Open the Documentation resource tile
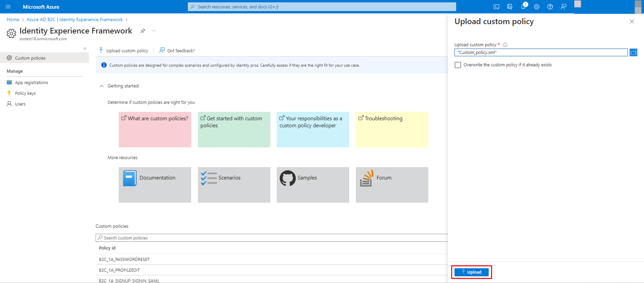The image size is (644, 283). click(155, 185)
